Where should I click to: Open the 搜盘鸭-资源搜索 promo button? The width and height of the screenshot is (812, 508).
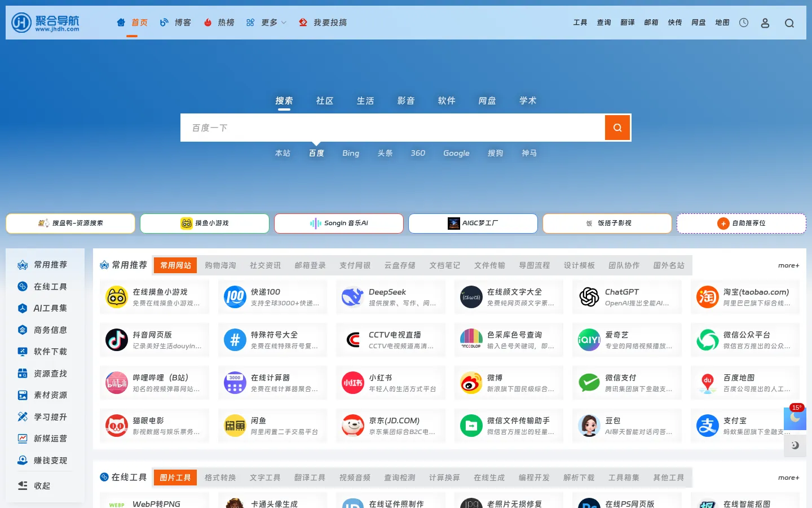[x=70, y=223]
